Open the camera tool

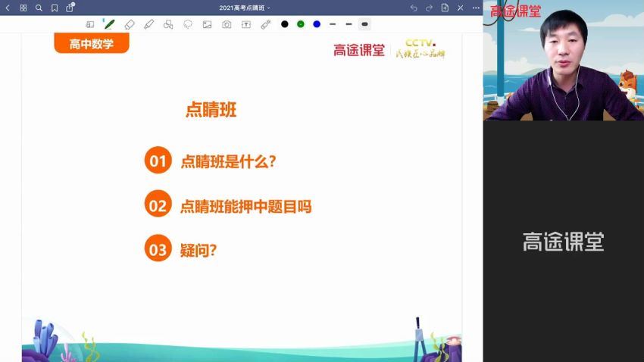point(227,25)
